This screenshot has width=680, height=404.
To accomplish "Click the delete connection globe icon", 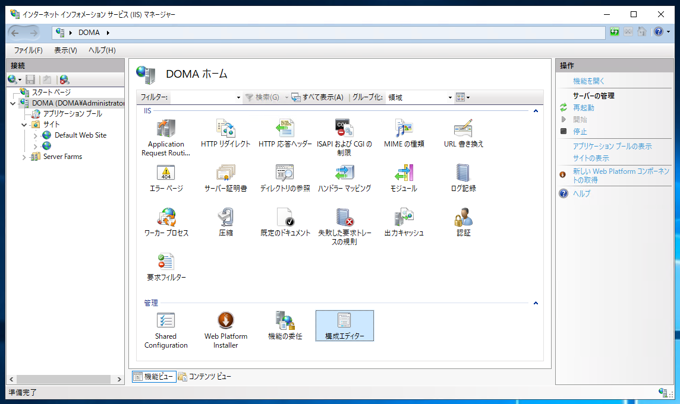I will point(64,79).
